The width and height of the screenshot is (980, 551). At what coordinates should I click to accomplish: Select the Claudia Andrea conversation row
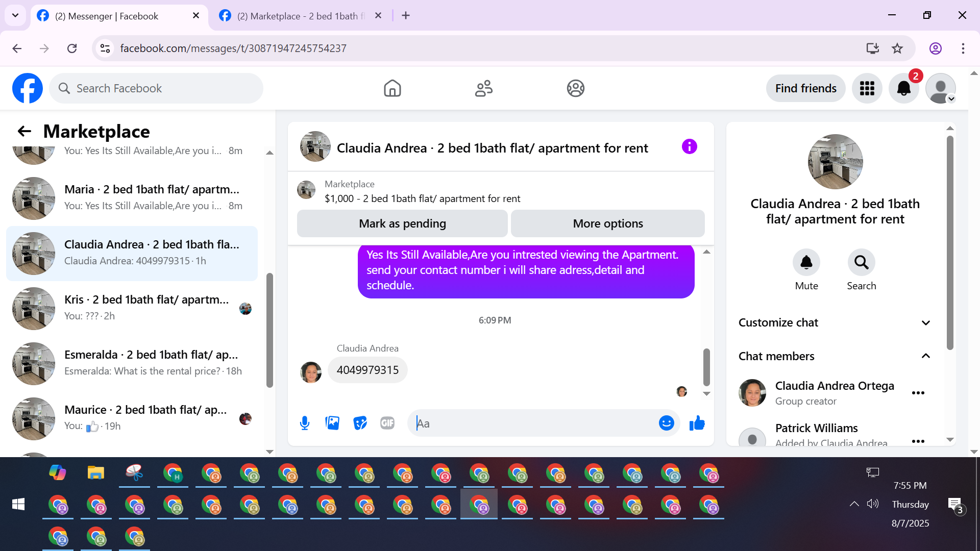click(x=132, y=253)
